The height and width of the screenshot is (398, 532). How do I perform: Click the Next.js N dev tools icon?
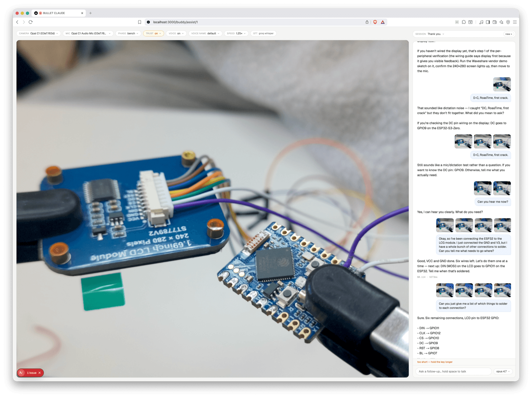(21, 373)
